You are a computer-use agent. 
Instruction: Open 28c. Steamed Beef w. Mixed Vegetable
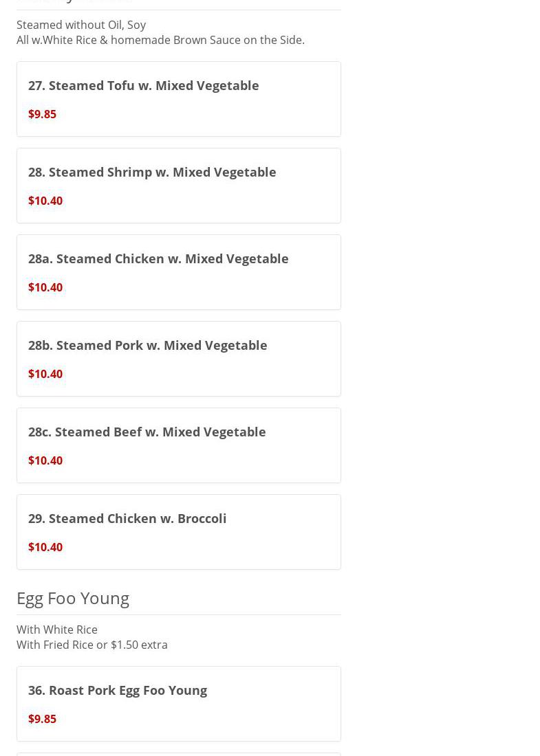147,432
